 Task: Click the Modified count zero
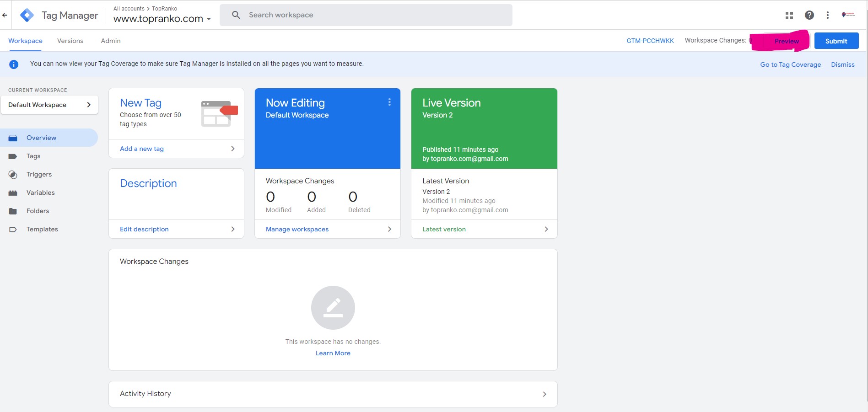click(x=270, y=197)
